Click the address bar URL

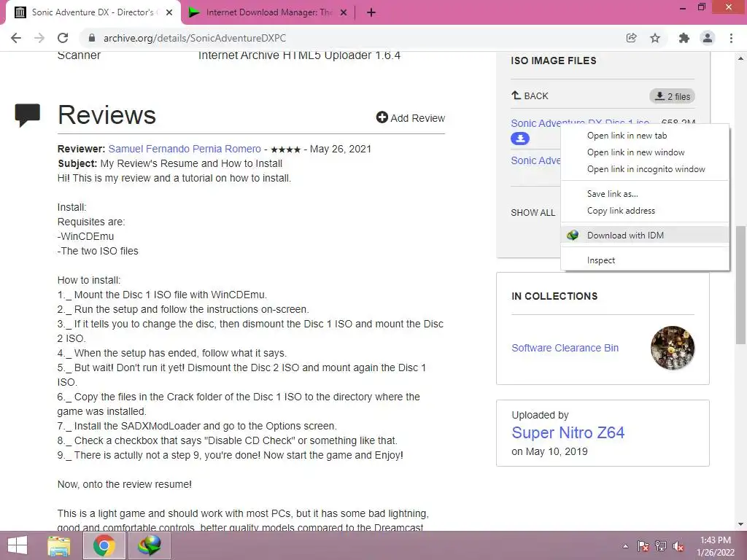pyautogui.click(x=194, y=38)
